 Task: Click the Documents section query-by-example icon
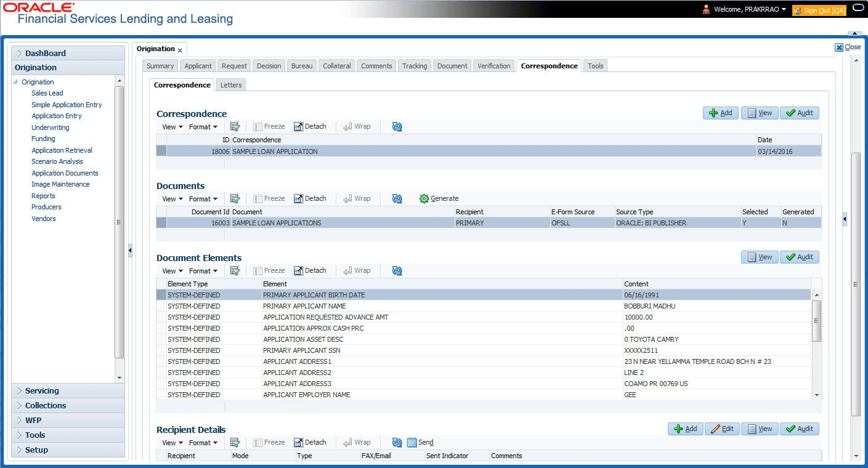click(x=235, y=198)
